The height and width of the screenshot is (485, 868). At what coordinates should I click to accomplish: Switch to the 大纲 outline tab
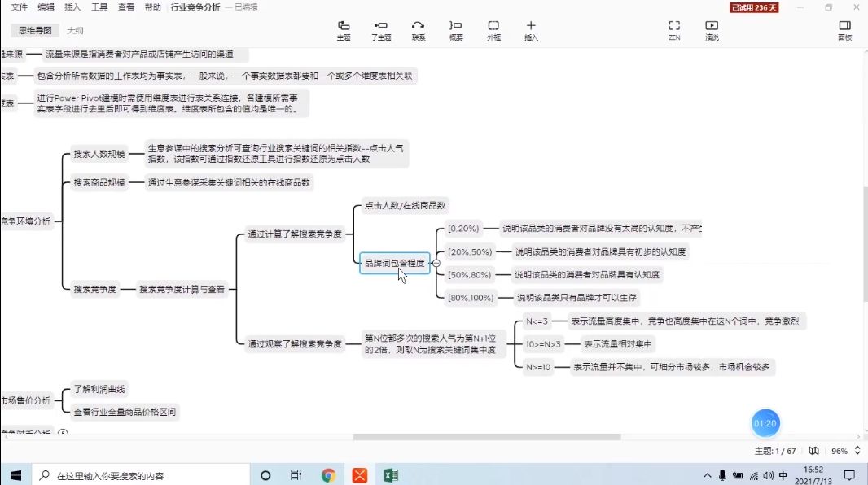pyautogui.click(x=75, y=30)
